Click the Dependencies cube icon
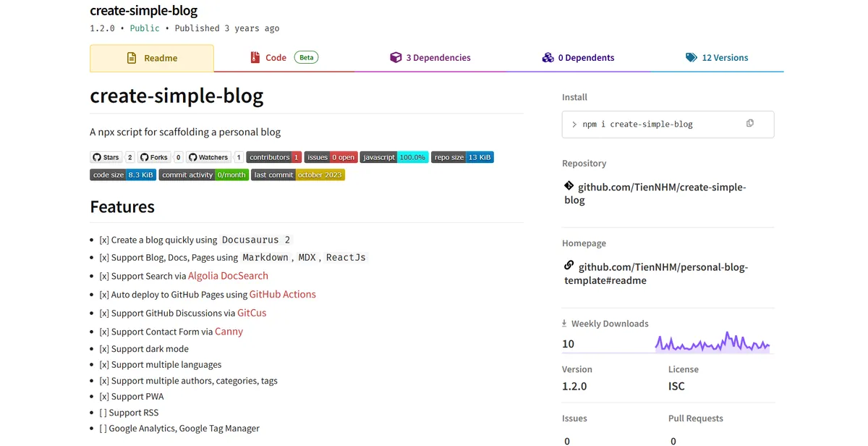The width and height of the screenshot is (868, 446). (396, 57)
